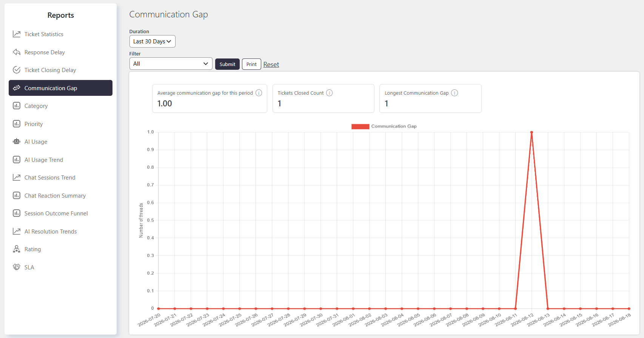Open Chat Reaction Summary report

coord(60,195)
